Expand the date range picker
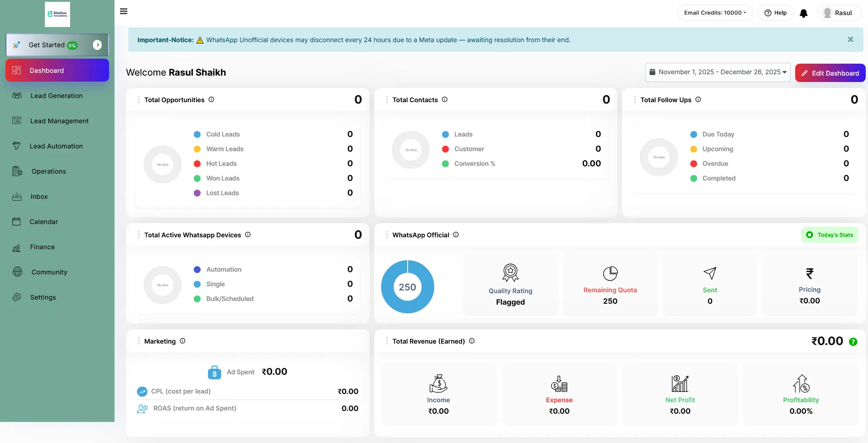Viewport: 868px width, 443px height. pyautogui.click(x=717, y=72)
